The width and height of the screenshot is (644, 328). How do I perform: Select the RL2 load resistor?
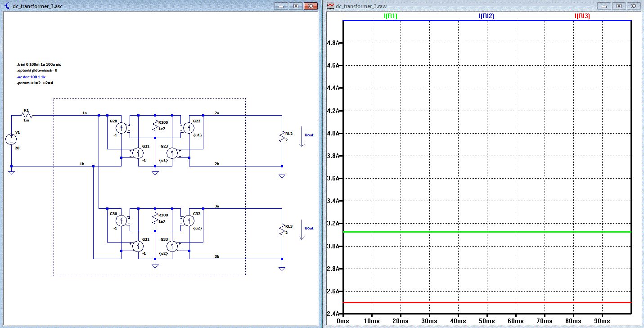pyautogui.click(x=282, y=137)
